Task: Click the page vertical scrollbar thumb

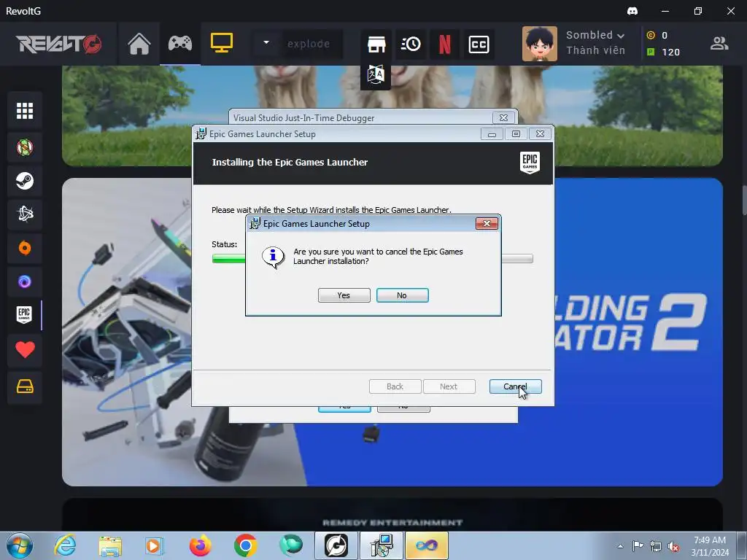Action: click(x=744, y=200)
